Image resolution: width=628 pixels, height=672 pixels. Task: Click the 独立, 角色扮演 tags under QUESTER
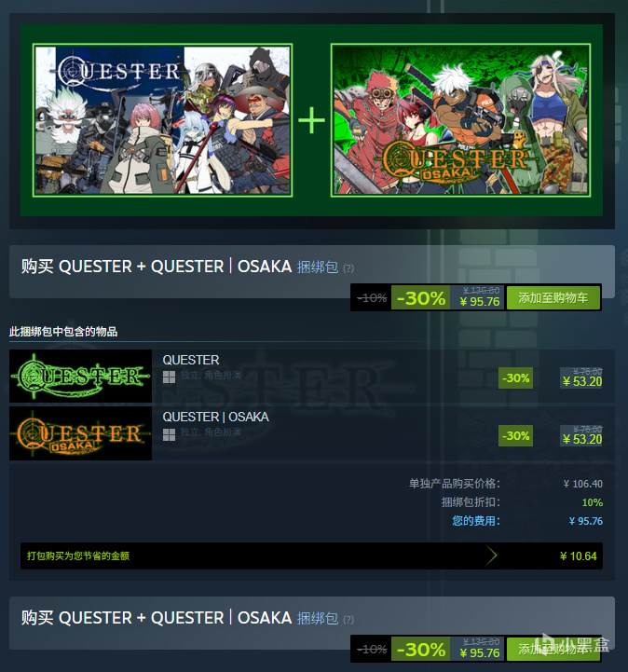tap(211, 376)
